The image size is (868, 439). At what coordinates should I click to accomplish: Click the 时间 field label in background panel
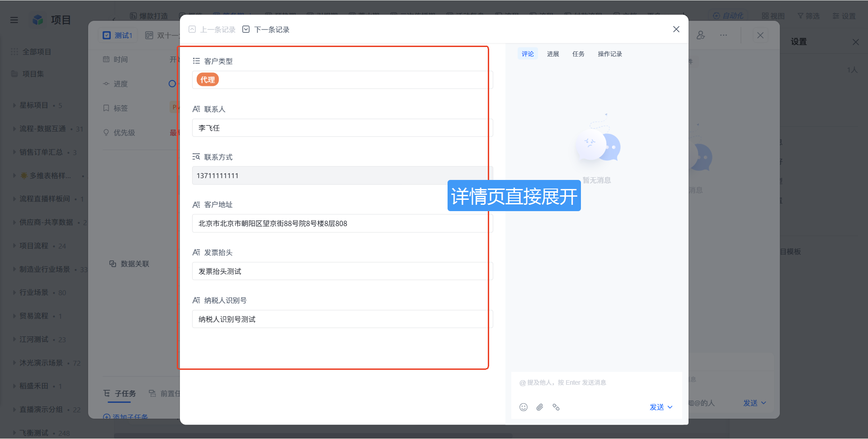[121, 59]
